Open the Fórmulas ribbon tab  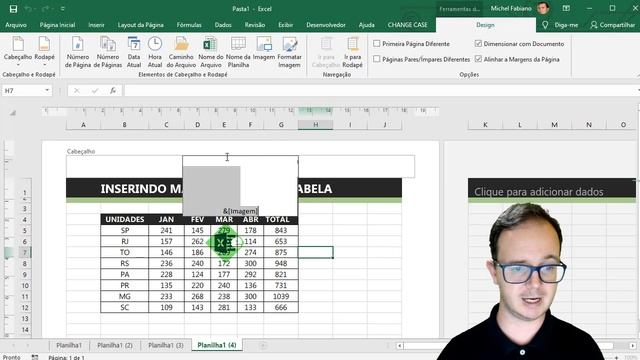[x=189, y=25]
